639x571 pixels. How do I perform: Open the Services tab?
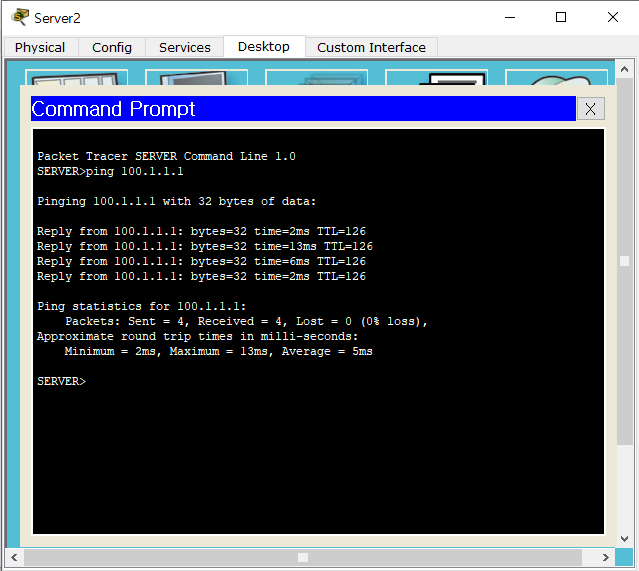(185, 47)
